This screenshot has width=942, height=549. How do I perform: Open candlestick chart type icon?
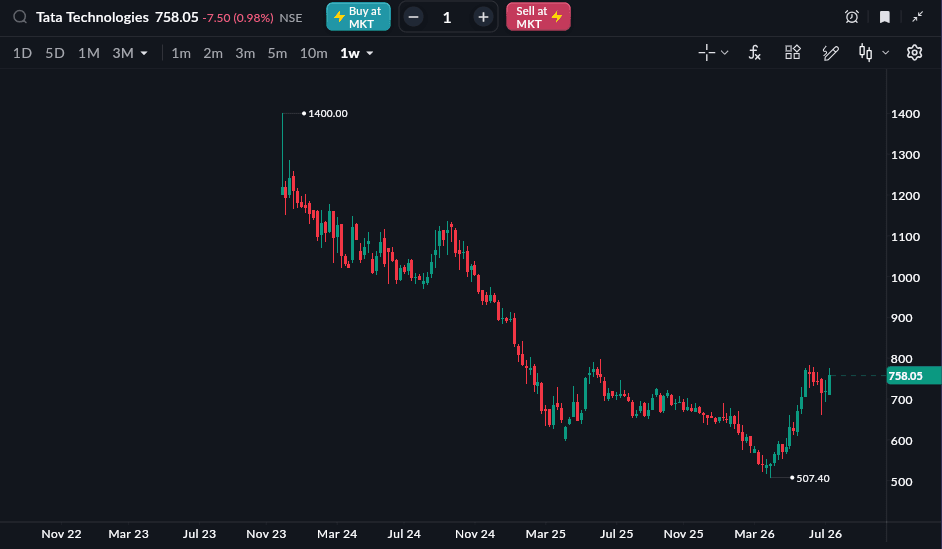[865, 53]
